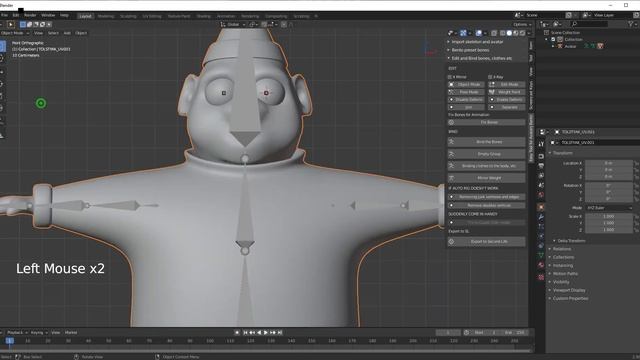Viewport: 640px width, 360px height.
Task: Open the Help menu
Action: pyautogui.click(x=64, y=15)
